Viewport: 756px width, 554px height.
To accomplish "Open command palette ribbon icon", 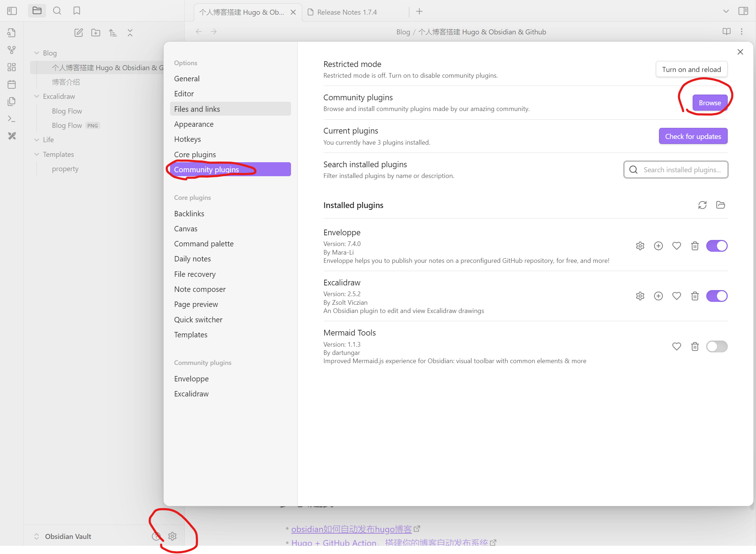I will coord(12,119).
